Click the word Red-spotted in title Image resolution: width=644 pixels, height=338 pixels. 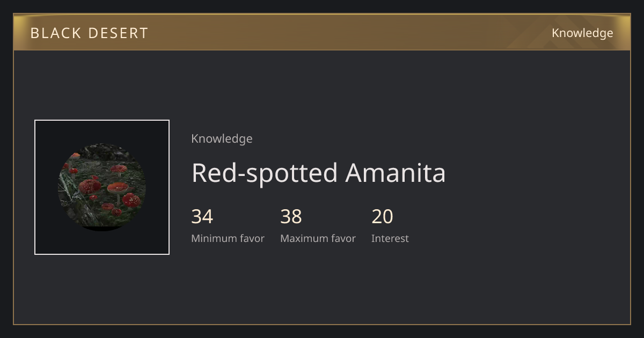(x=265, y=173)
